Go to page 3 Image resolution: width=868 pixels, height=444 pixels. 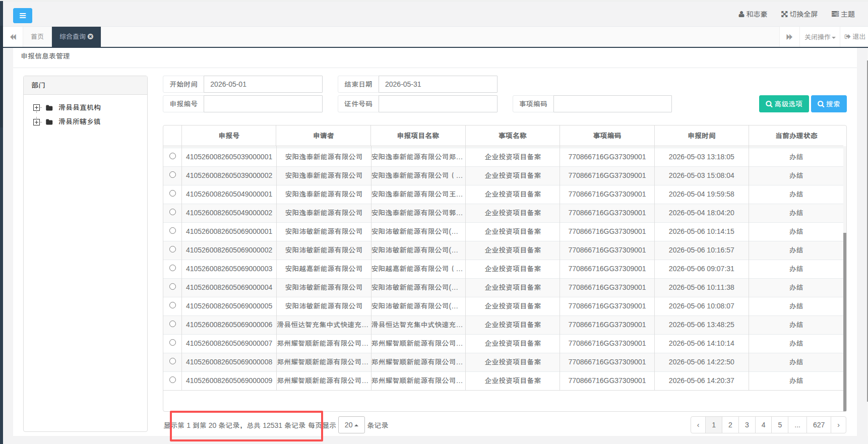[x=747, y=425]
